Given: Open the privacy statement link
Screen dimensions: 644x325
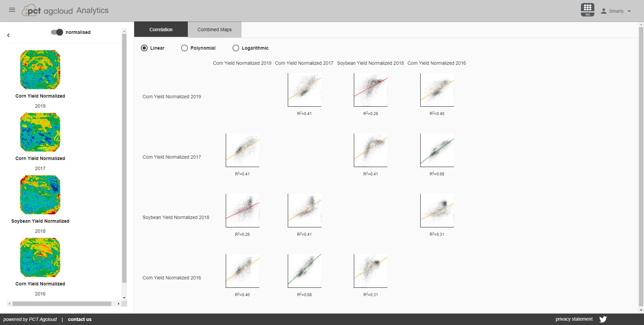Looking at the screenshot, I should click(574, 319).
